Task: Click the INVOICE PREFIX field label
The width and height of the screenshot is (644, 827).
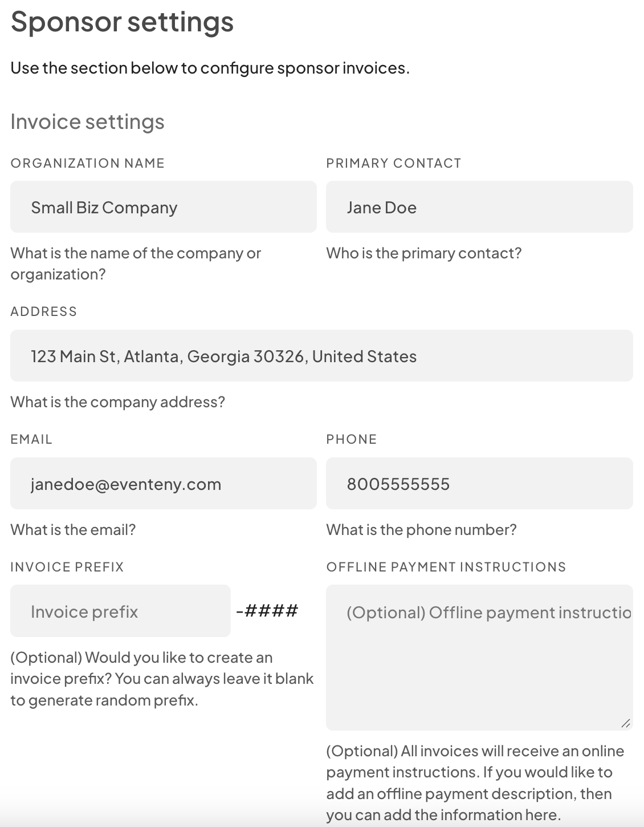Action: click(x=67, y=567)
